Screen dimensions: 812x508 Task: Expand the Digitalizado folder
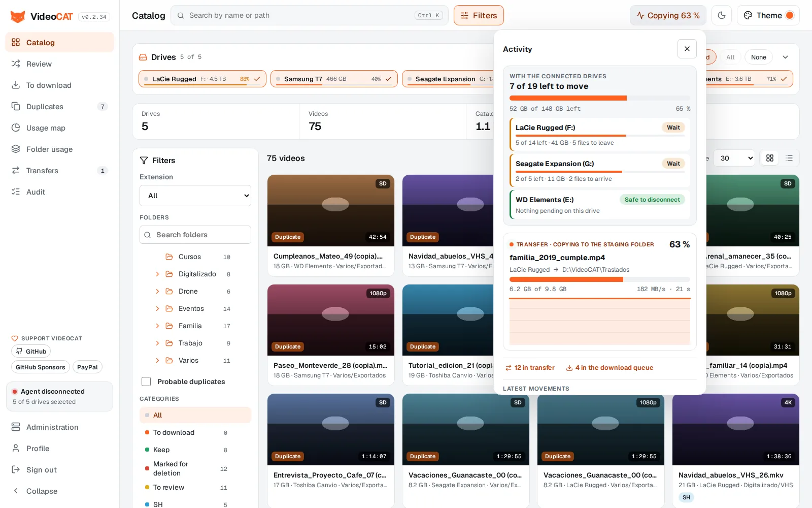(x=157, y=274)
